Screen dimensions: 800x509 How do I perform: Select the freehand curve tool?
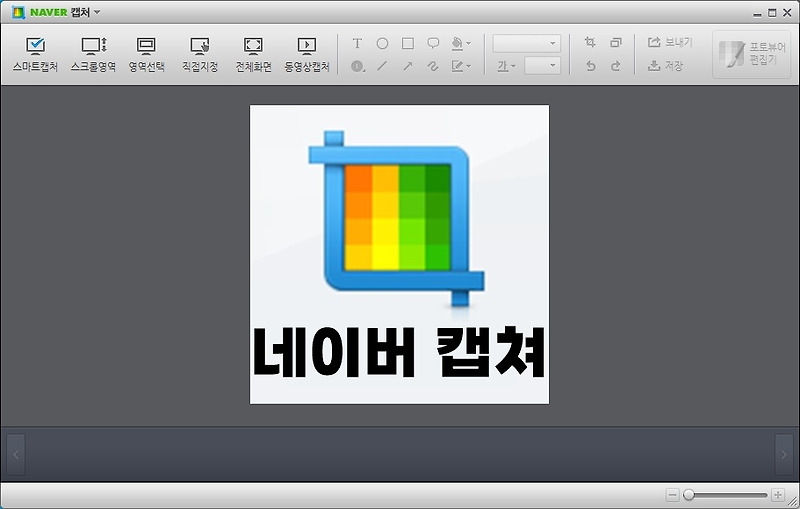[433, 66]
